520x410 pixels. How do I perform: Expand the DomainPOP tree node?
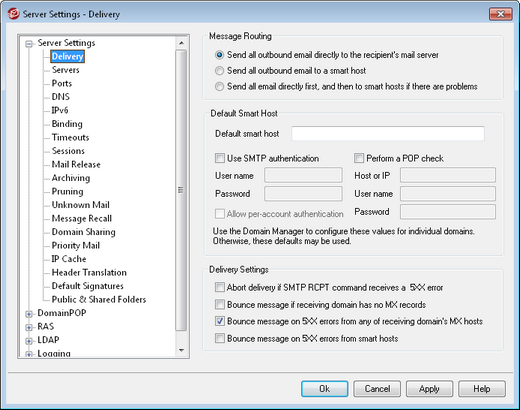[x=29, y=314]
